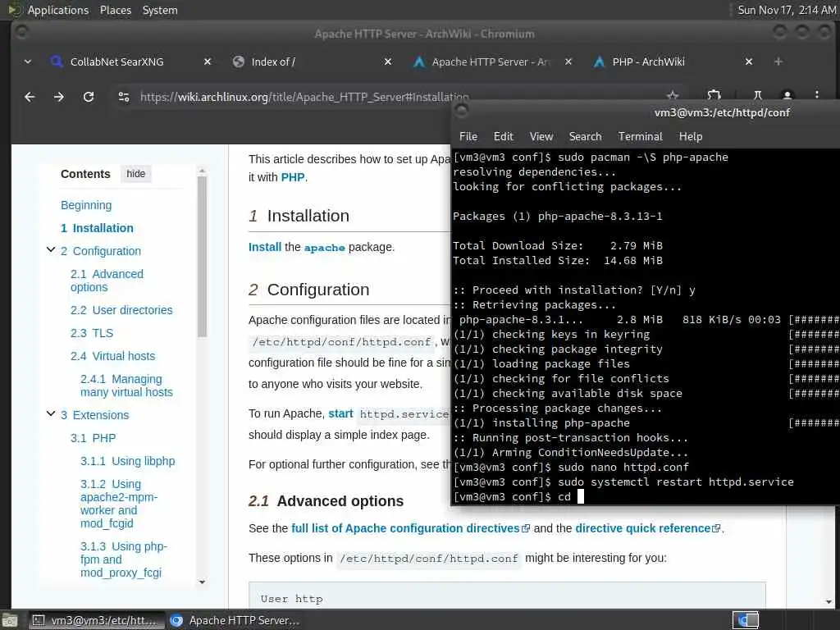The image size is (840, 630).
Task: Close the PHP - ArchWiki tab
Action: (x=749, y=62)
